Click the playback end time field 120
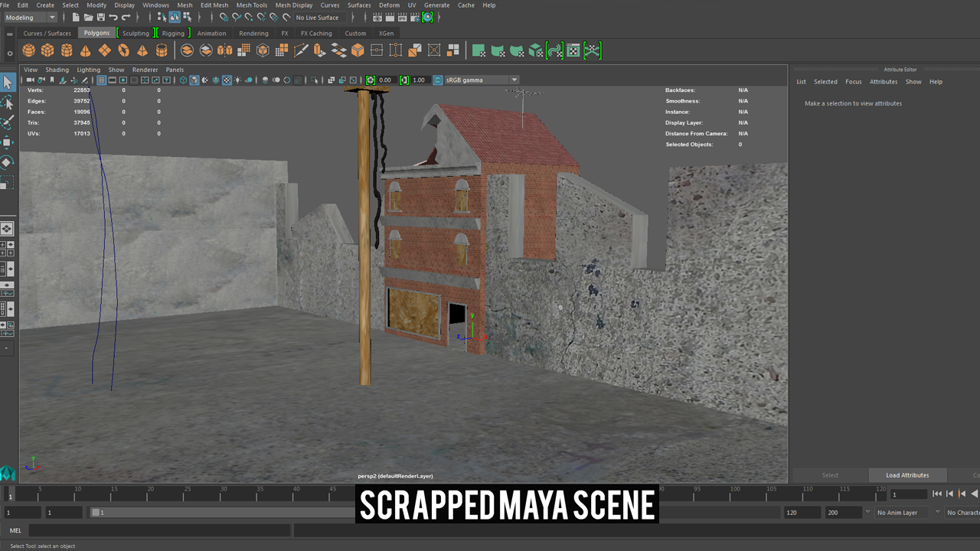 click(x=802, y=513)
